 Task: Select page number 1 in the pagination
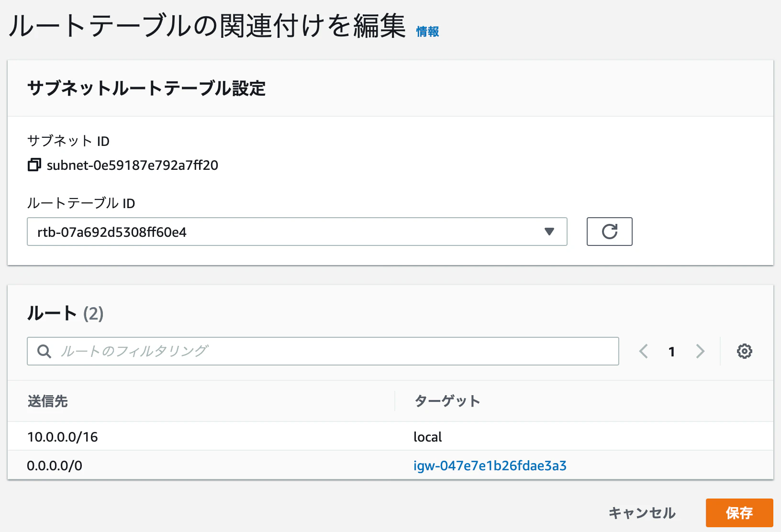[671, 352]
